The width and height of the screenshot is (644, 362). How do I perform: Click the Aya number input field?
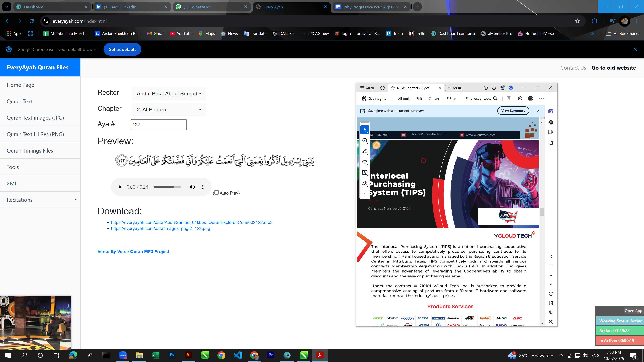[159, 125]
